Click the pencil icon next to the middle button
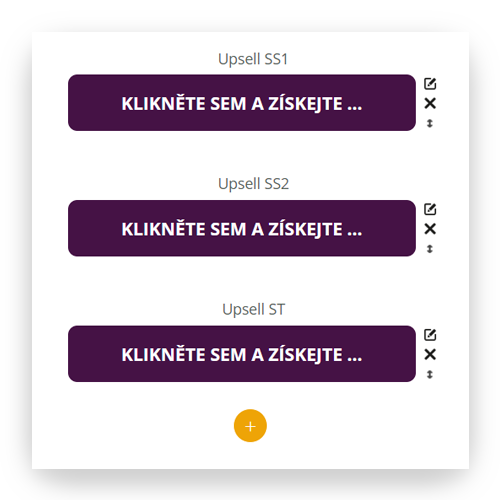 coord(430,209)
